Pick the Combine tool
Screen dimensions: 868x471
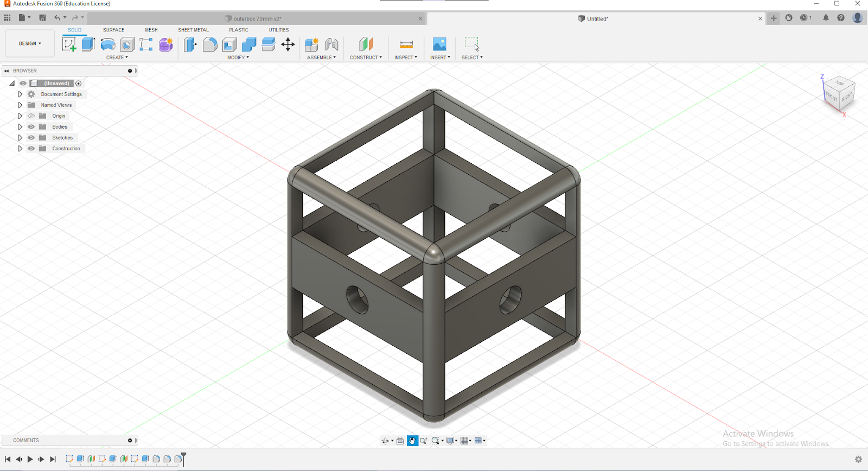click(249, 44)
